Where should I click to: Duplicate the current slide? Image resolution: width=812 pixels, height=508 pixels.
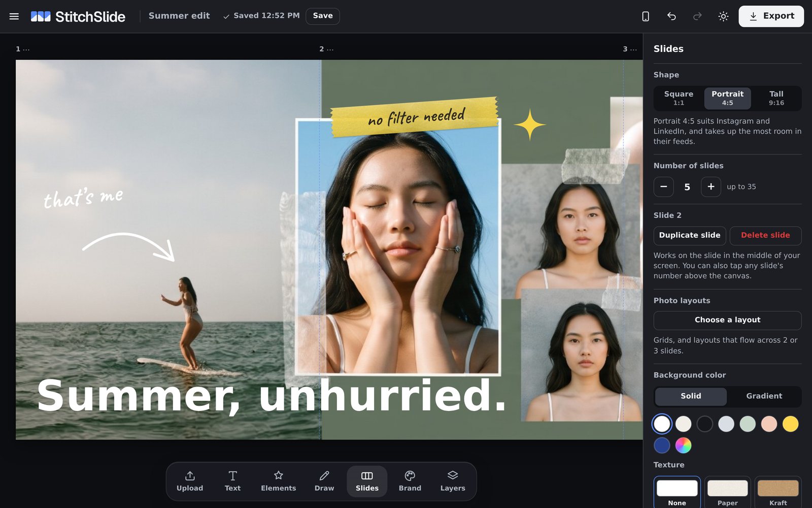690,236
